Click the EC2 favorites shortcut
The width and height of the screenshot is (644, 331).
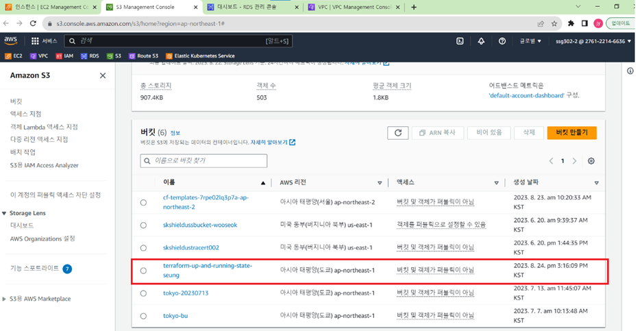(x=14, y=56)
